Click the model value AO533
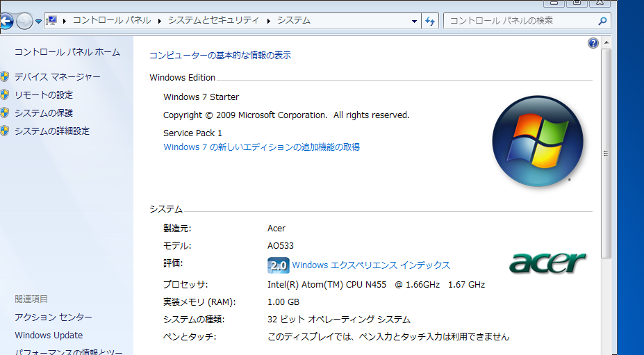 pyautogui.click(x=281, y=246)
